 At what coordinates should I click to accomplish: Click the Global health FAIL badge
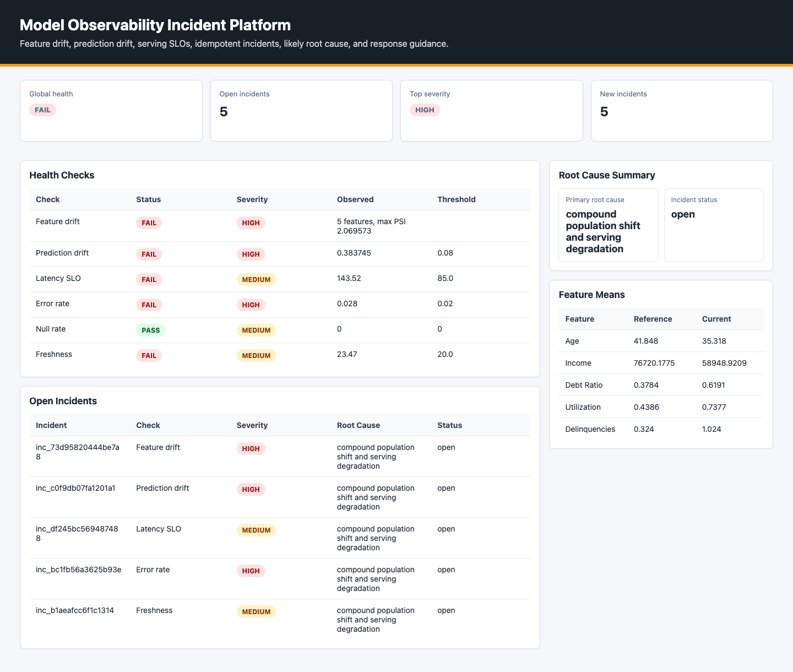(42, 110)
